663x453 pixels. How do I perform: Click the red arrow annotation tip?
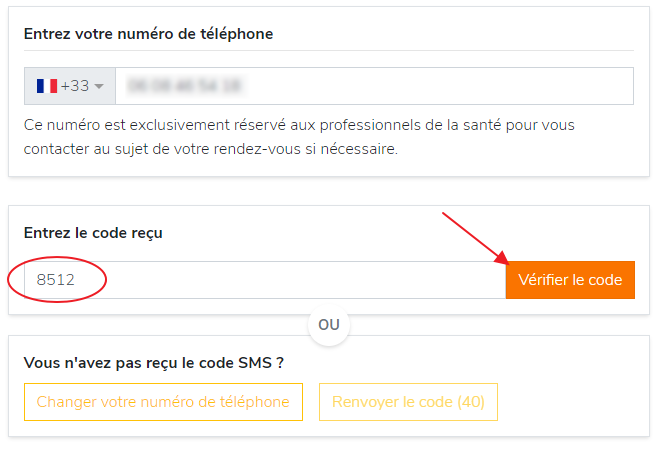click(x=505, y=261)
